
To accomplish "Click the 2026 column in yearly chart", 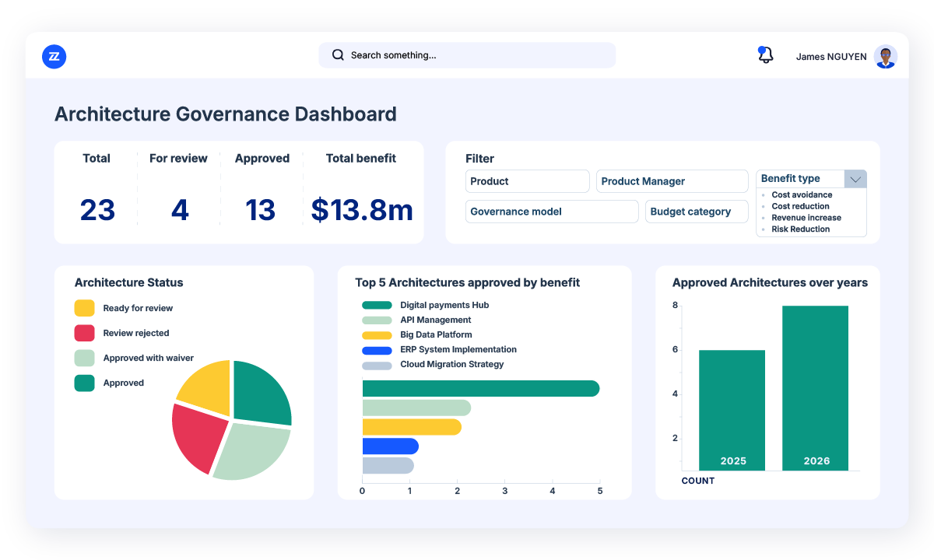I will (816, 388).
